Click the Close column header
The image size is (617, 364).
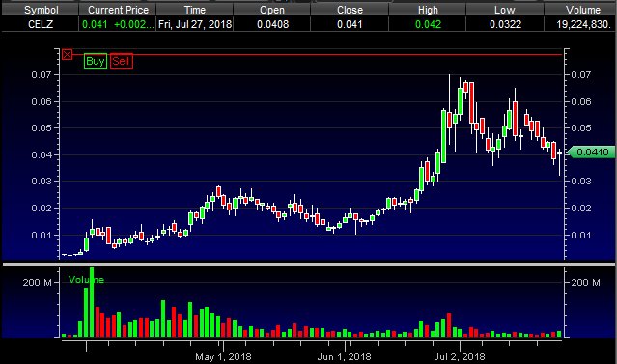(x=350, y=10)
